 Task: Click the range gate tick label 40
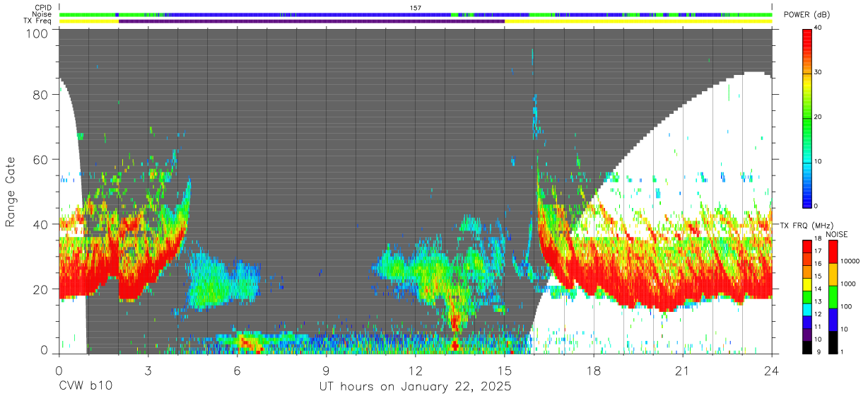(42, 224)
